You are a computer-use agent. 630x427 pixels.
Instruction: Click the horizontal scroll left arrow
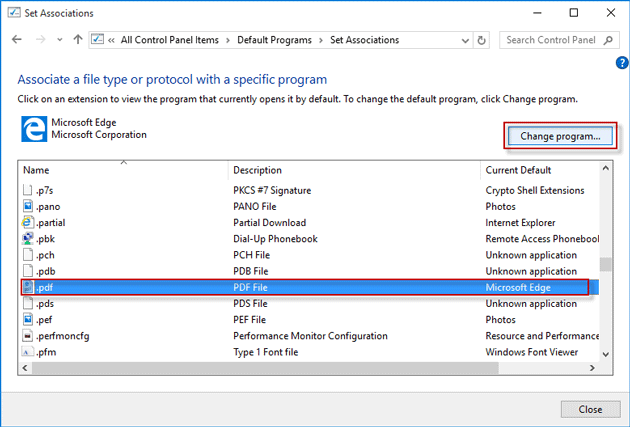25,368
